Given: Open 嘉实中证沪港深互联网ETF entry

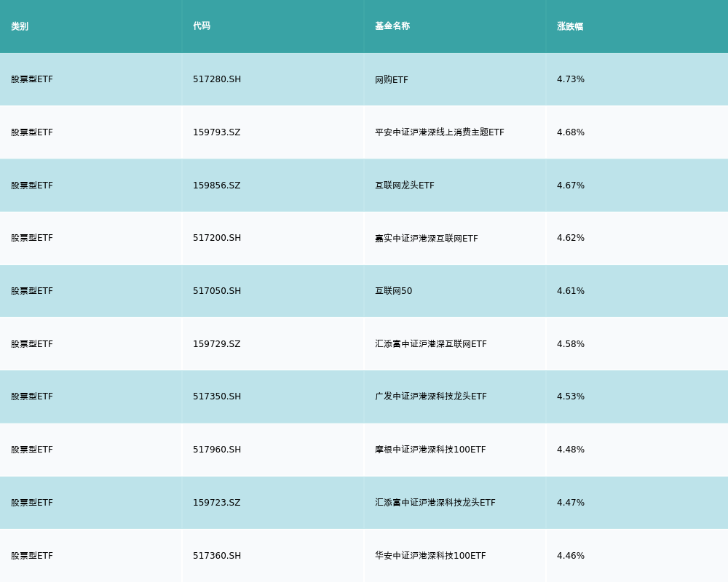Looking at the screenshot, I should tap(427, 239).
